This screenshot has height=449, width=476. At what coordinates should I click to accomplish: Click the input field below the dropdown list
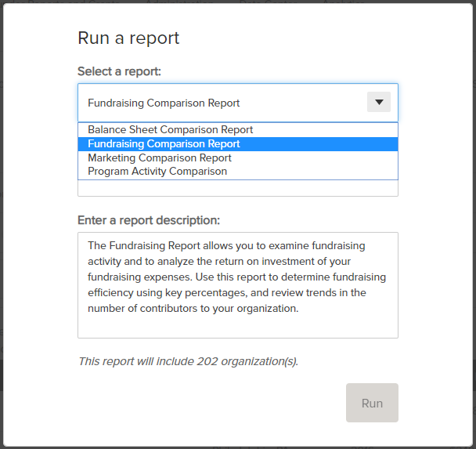237,188
